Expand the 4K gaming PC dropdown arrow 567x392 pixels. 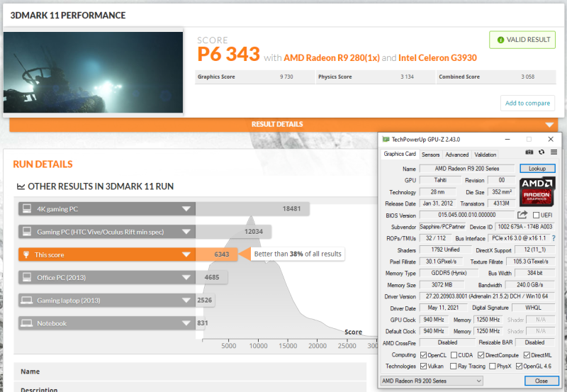(186, 208)
